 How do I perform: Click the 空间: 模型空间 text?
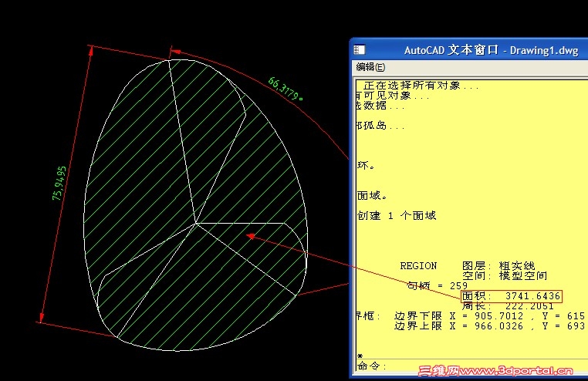pos(505,276)
